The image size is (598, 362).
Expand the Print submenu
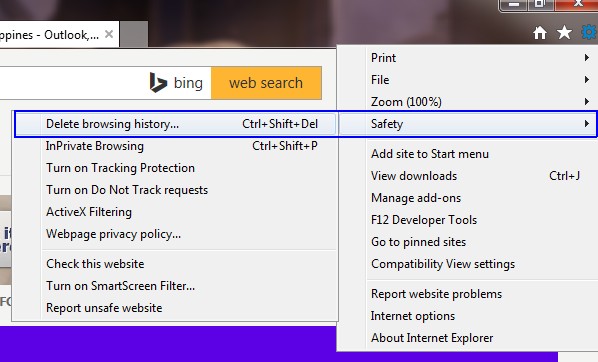click(468, 58)
